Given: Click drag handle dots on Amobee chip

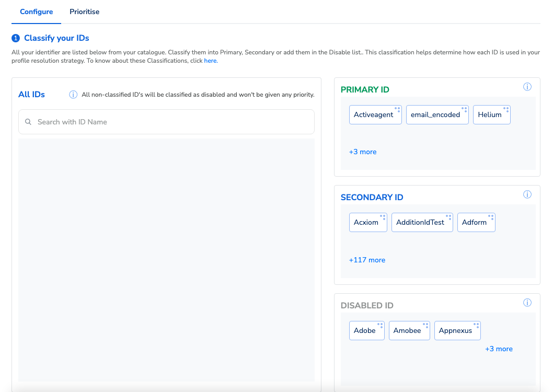Looking at the screenshot, I should point(425,325).
